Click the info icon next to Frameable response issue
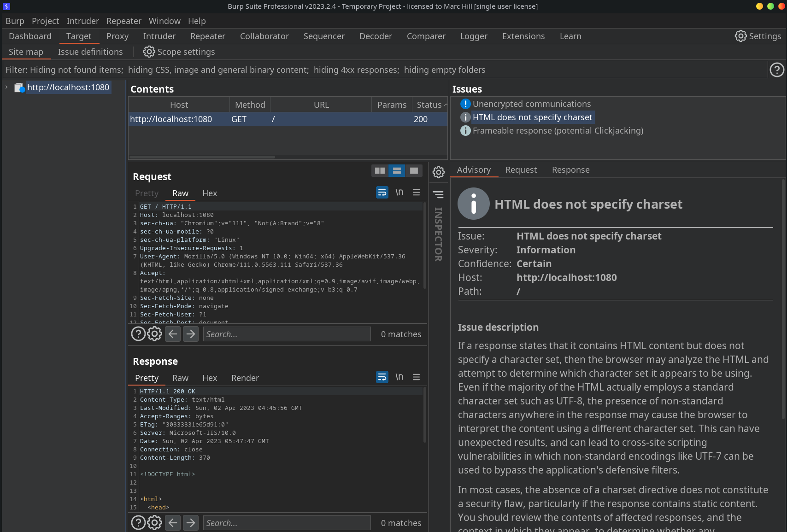The width and height of the screenshot is (787, 532). (465, 131)
